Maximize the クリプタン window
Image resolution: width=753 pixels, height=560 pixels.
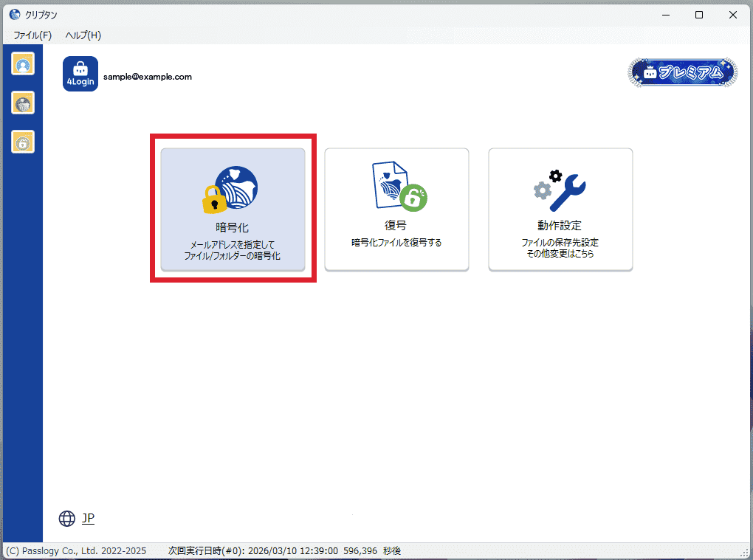[x=699, y=15]
